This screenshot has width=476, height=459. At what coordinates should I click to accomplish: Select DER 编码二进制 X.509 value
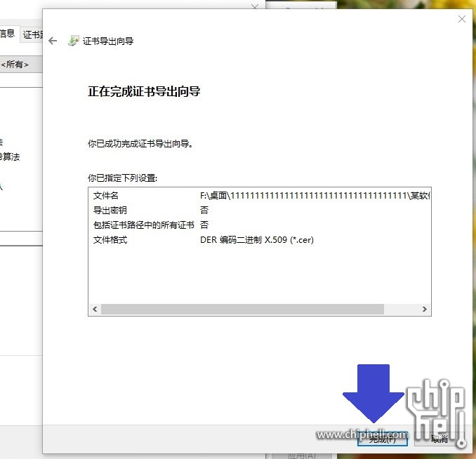tap(257, 240)
